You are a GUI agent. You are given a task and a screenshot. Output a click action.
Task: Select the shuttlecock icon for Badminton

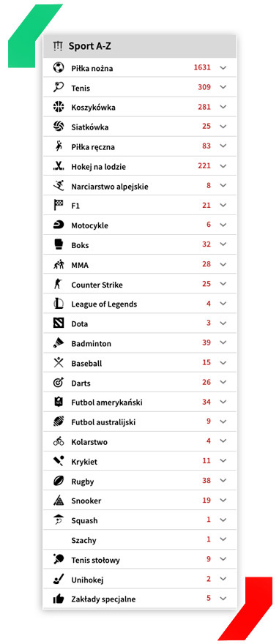[59, 343]
